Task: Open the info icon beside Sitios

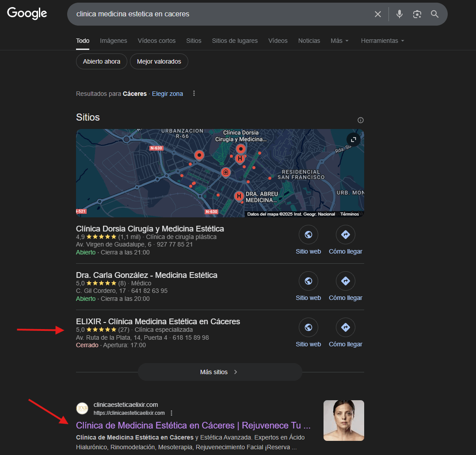Action: (x=361, y=120)
